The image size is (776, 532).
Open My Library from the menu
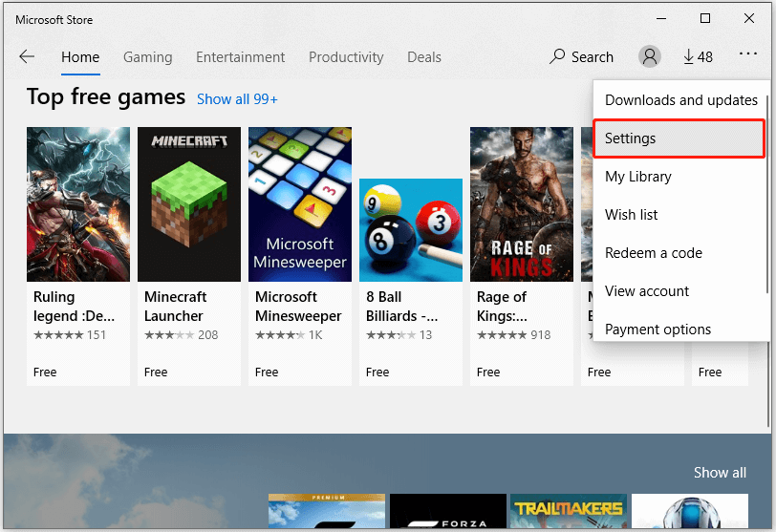[638, 177]
